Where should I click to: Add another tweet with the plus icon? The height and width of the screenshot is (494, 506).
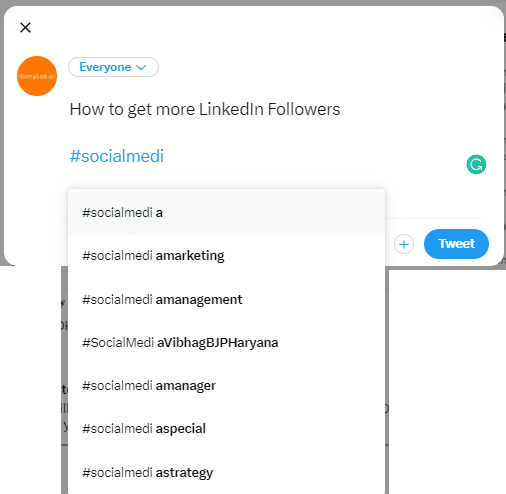[404, 244]
